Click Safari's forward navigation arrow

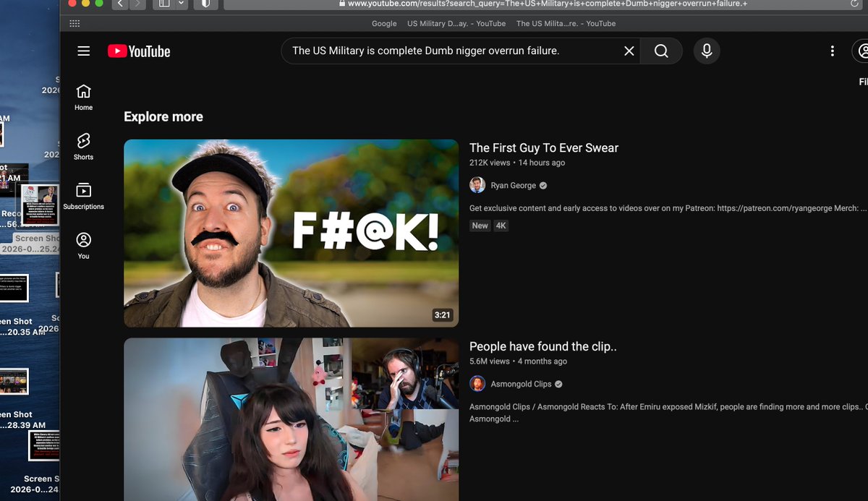click(x=138, y=4)
